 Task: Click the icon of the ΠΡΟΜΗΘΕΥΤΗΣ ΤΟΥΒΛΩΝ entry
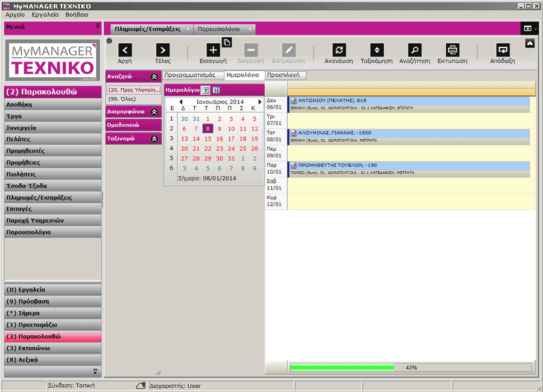tap(294, 165)
